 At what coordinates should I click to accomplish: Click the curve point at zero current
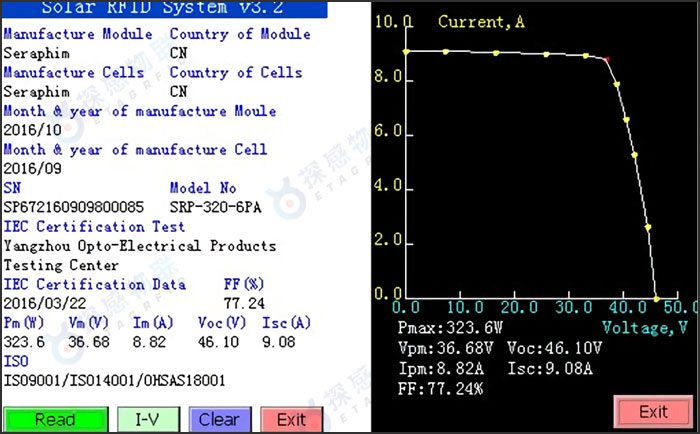pos(656,299)
